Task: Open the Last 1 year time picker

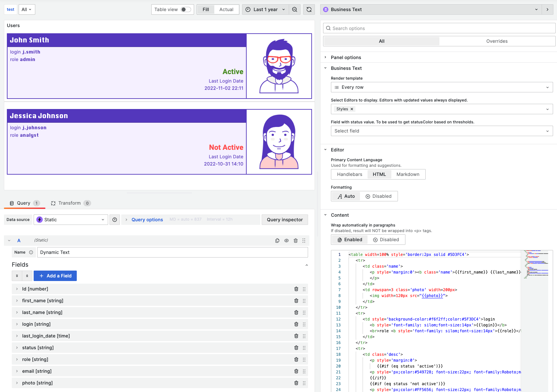Action: [x=266, y=9]
